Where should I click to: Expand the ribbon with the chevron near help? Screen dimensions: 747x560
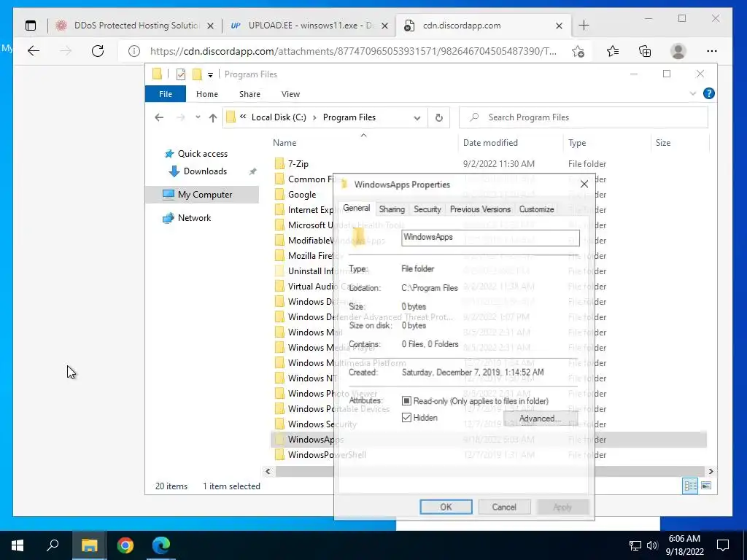pos(693,94)
